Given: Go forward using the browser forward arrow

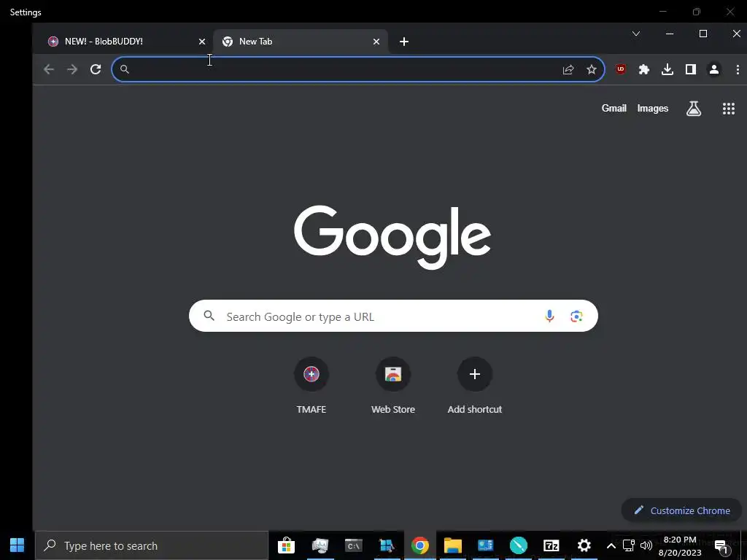Looking at the screenshot, I should click(x=72, y=69).
